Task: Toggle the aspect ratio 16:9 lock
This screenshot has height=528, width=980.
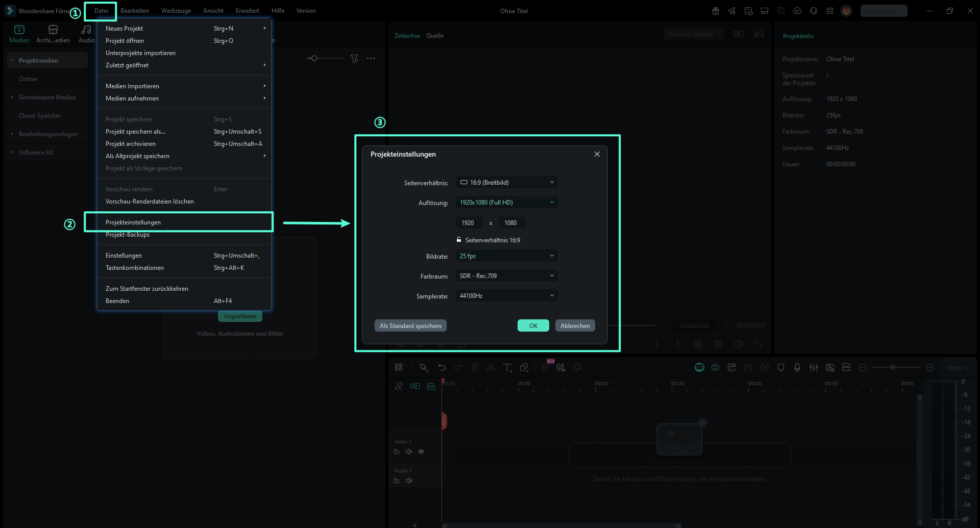Action: 459,240
